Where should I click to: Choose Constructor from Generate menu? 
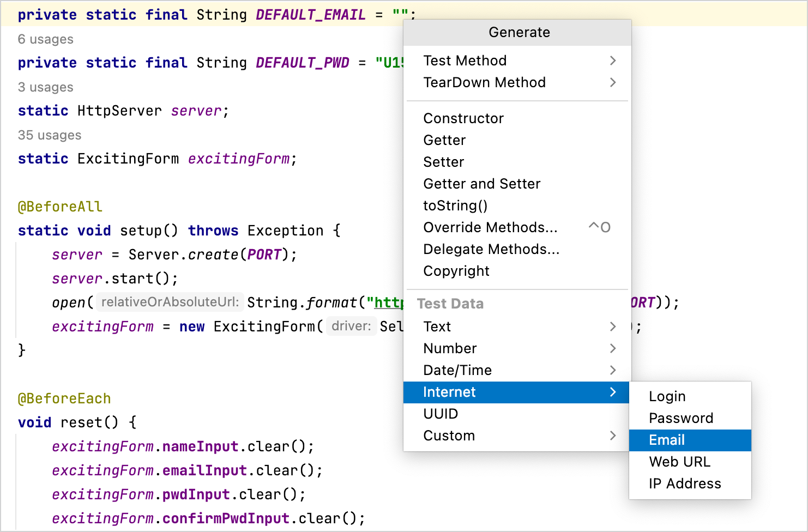pos(517,118)
